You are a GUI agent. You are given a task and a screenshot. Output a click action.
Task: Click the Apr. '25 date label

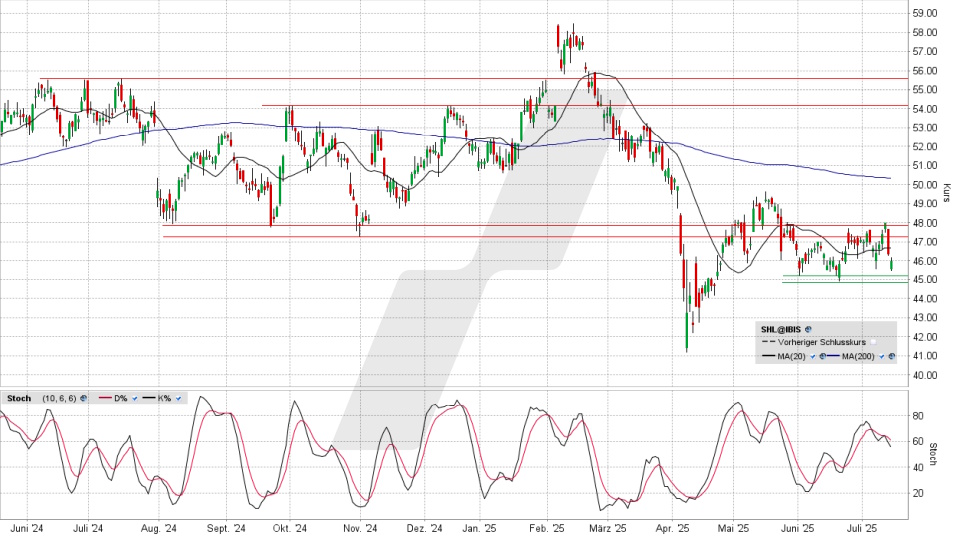[672, 528]
